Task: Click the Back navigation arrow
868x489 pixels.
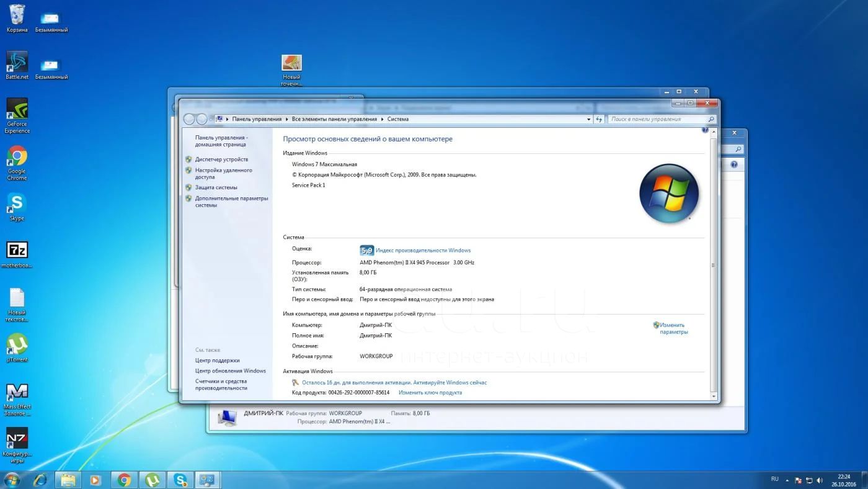Action: 190,119
